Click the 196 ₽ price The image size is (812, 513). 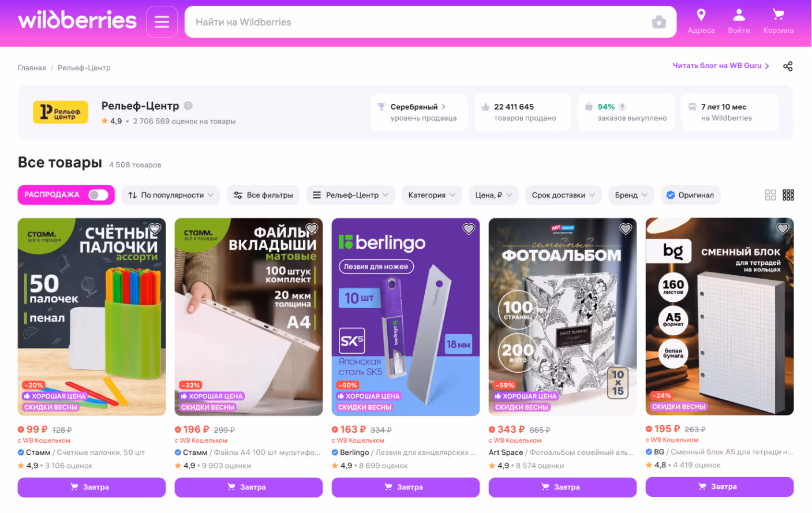196,429
